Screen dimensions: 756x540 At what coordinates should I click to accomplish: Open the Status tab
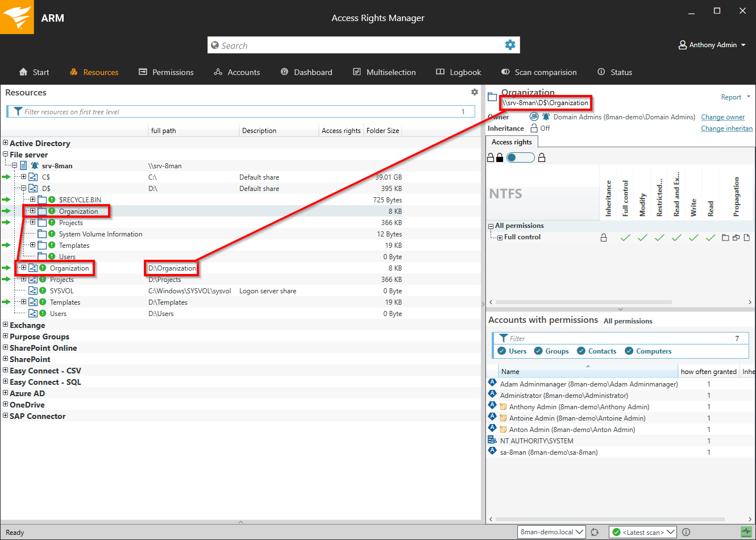(x=614, y=72)
